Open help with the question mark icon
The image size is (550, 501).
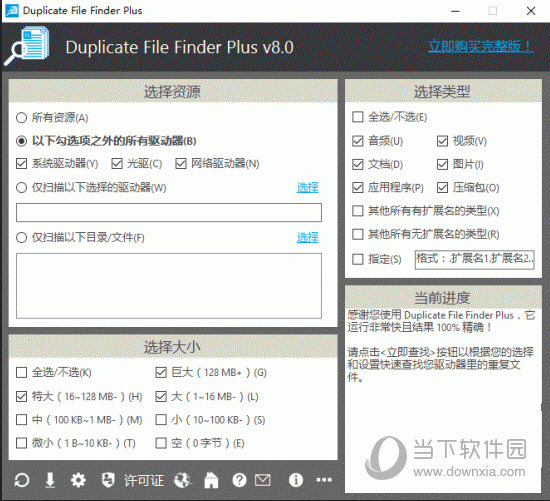[x=239, y=480]
